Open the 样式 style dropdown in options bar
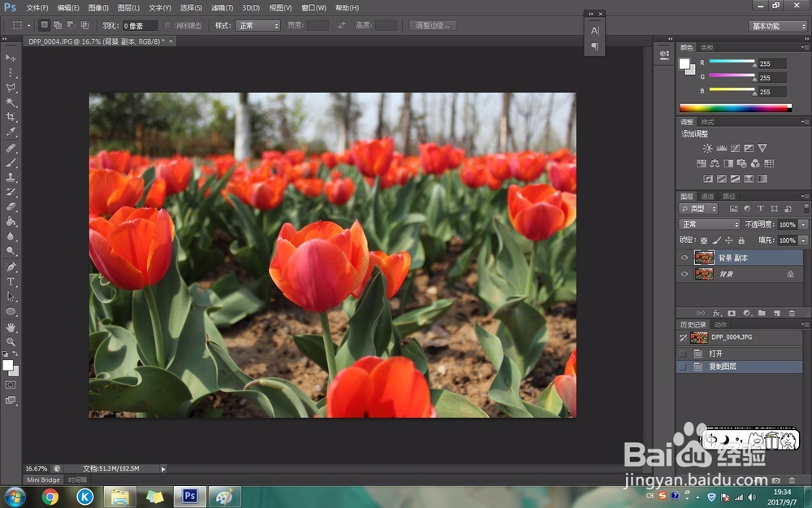The image size is (812, 508). 258,25
